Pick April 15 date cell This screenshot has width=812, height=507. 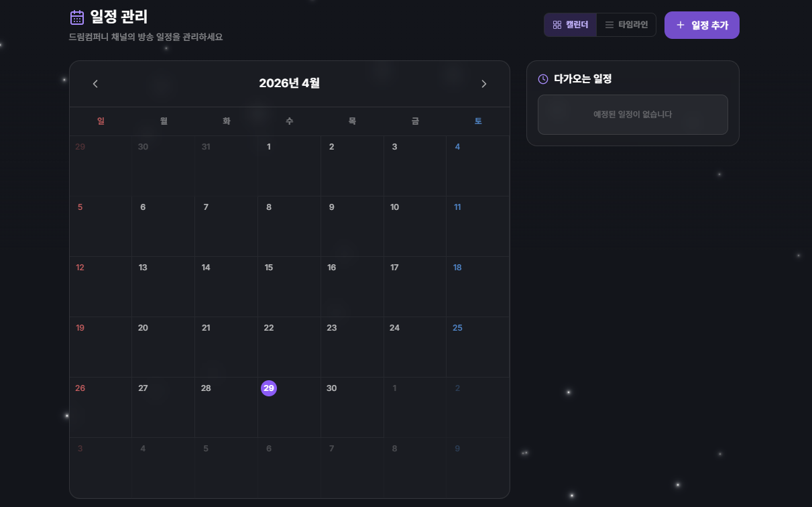(x=289, y=286)
